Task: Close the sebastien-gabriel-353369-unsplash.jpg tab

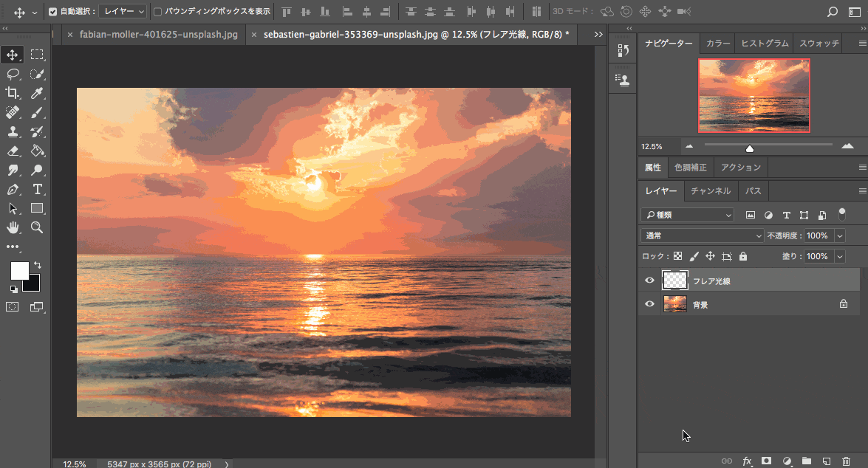Action: (254, 35)
